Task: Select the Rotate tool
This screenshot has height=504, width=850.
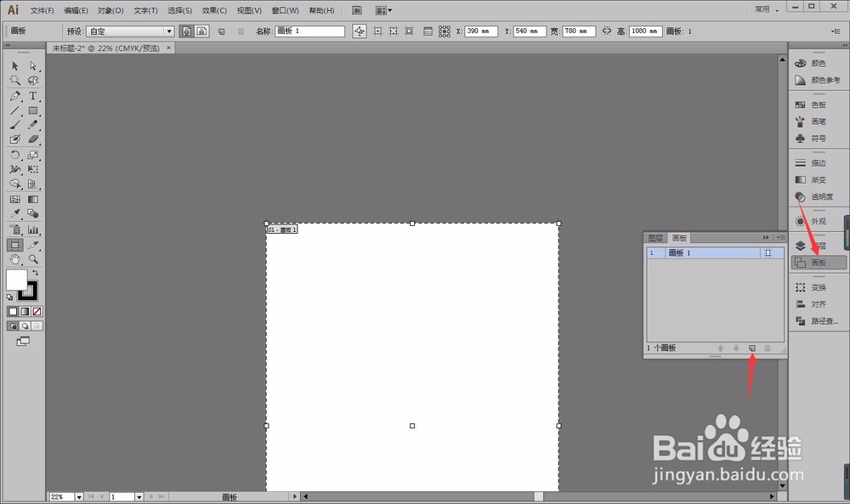Action: tap(15, 155)
